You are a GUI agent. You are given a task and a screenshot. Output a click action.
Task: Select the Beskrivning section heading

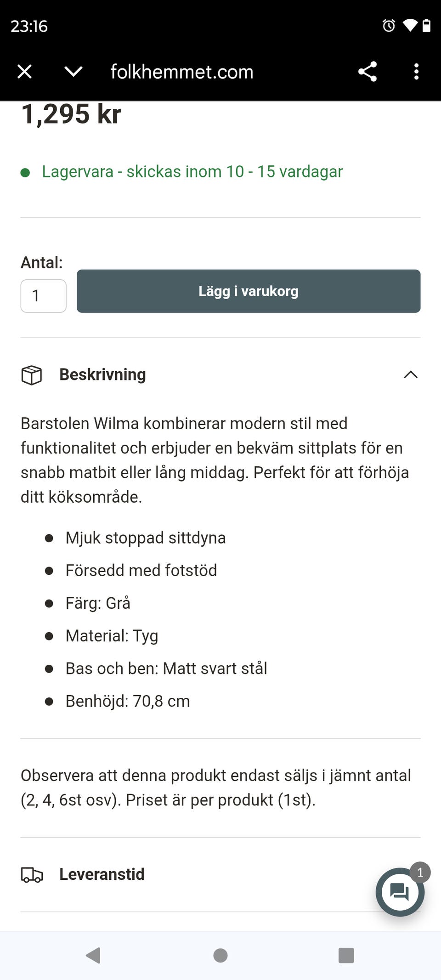102,375
